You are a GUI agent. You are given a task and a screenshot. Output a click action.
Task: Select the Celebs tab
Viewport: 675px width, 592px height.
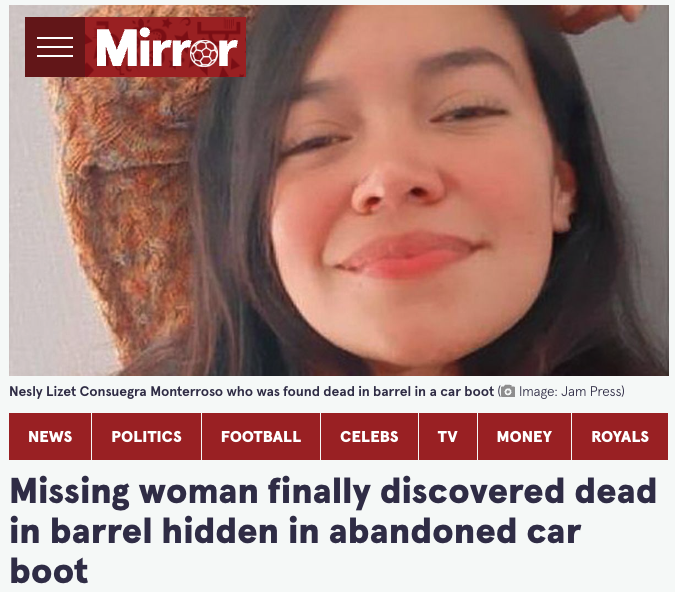pyautogui.click(x=369, y=437)
